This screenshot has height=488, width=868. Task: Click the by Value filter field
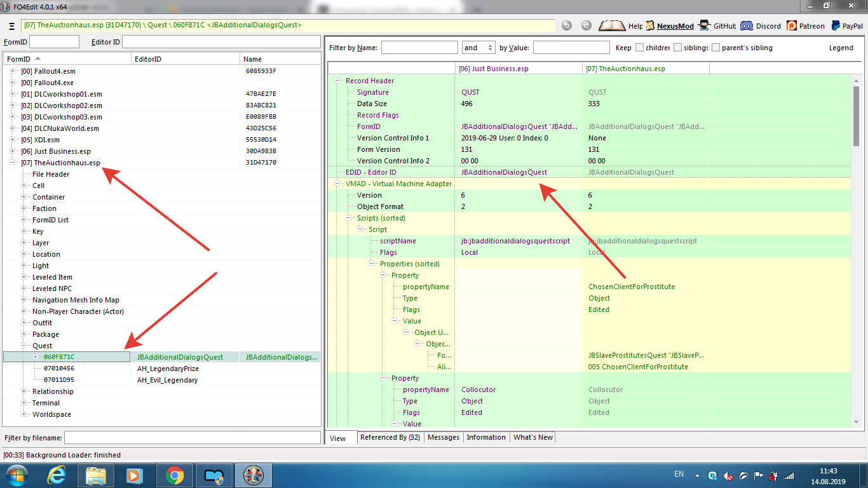(x=571, y=48)
